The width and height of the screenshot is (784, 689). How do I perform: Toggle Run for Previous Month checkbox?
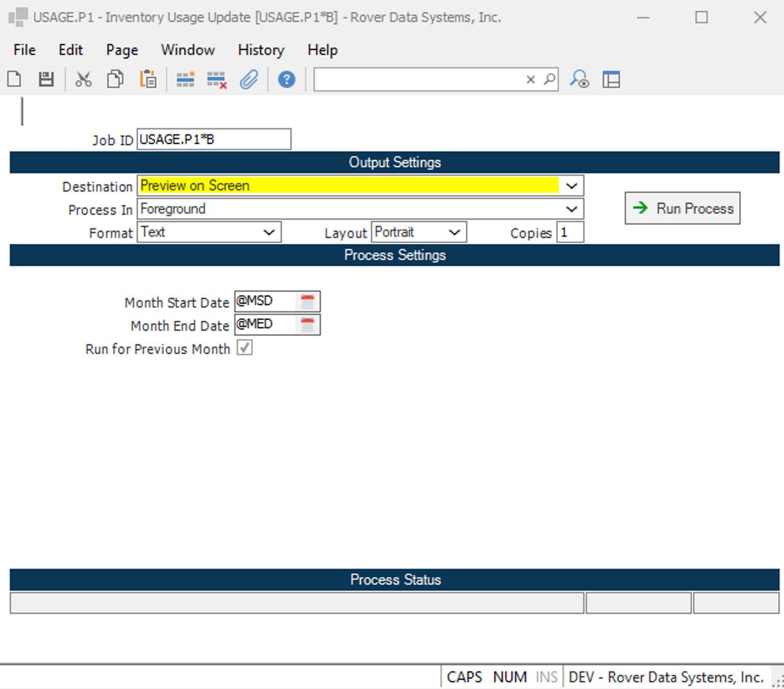click(x=245, y=348)
